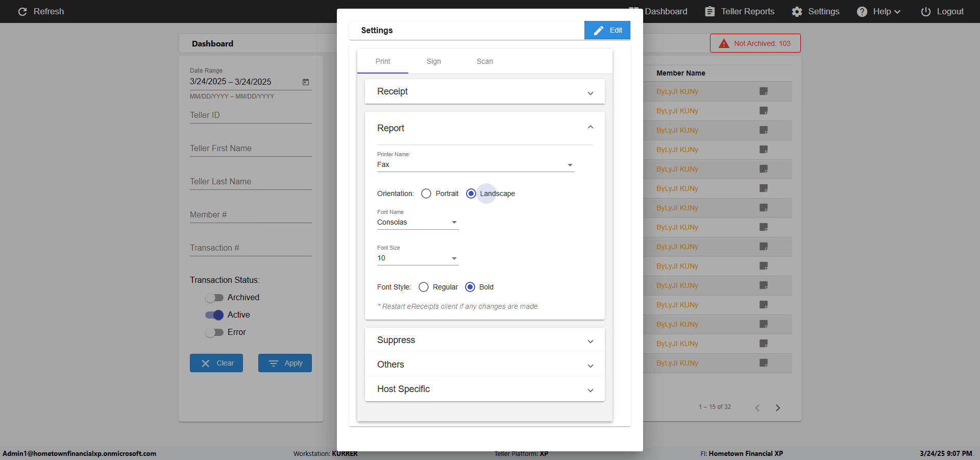Image resolution: width=980 pixels, height=460 pixels.
Task: Click the Apply filter button
Action: pyautogui.click(x=285, y=363)
